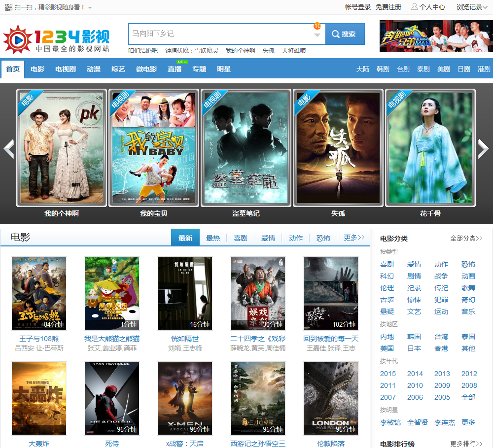Screen dimensions: 493x448
Task: Select the 电视剧 navigation tab
Action: click(x=66, y=69)
